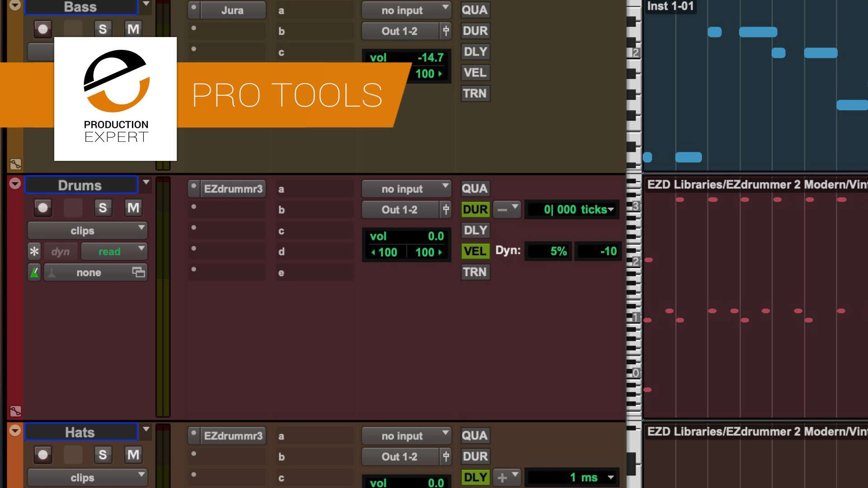Image resolution: width=868 pixels, height=488 pixels.
Task: Click Drums insert slot c selector dot
Action: 193,228
